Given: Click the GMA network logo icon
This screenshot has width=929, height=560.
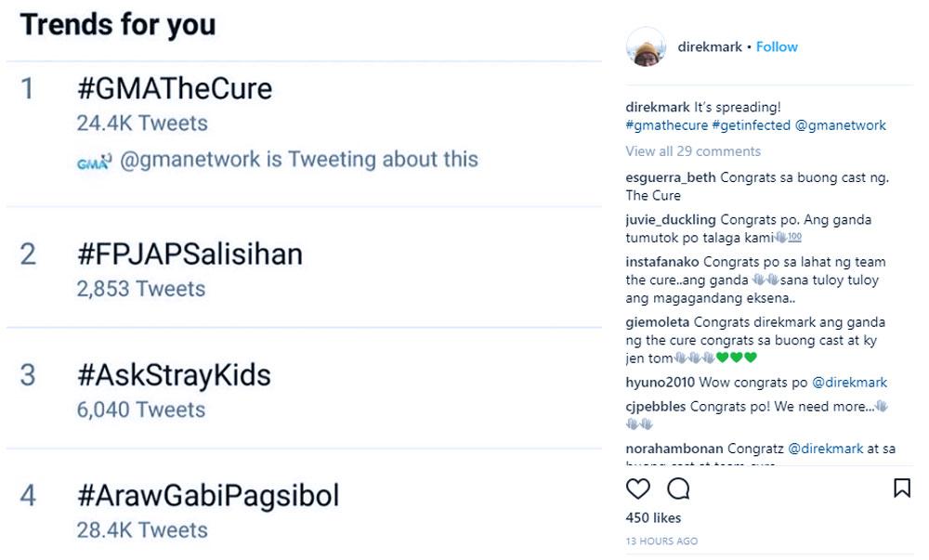Looking at the screenshot, I should point(94,162).
